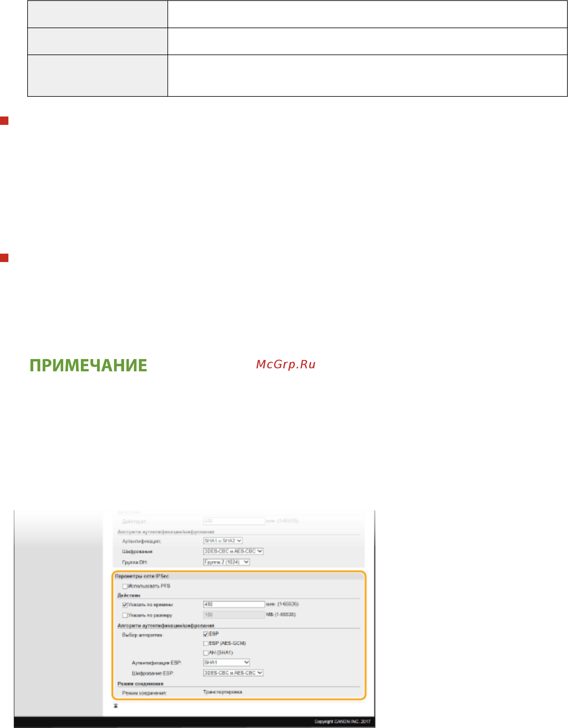Screen dimensions: 568x728
Task: Click the time validity field showing 480 min
Action: (x=234, y=605)
